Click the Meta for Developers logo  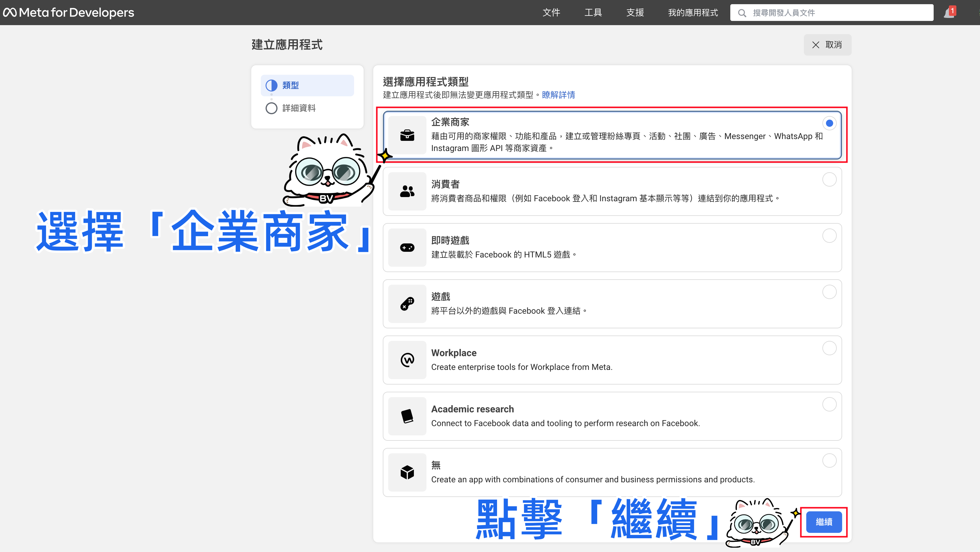pos(68,13)
